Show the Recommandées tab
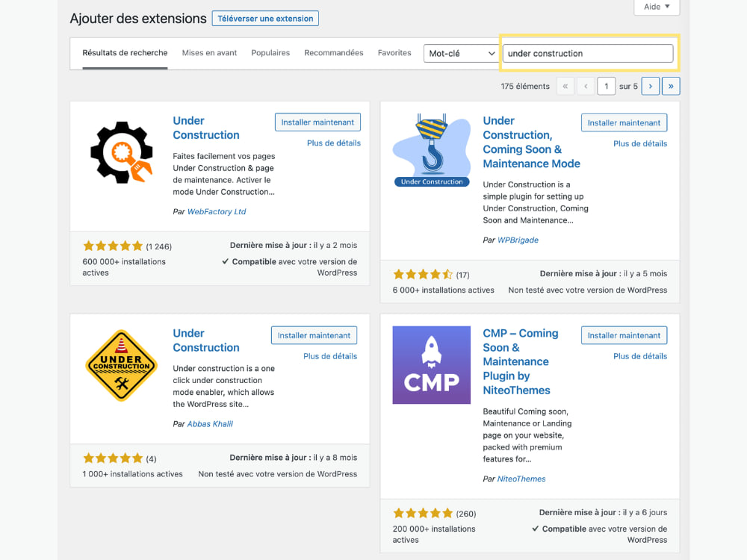 pyautogui.click(x=333, y=53)
